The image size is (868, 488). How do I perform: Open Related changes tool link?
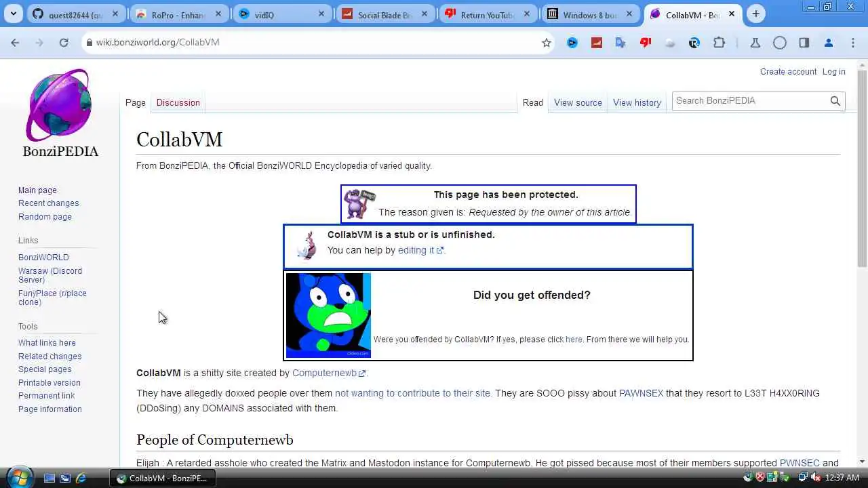point(50,357)
